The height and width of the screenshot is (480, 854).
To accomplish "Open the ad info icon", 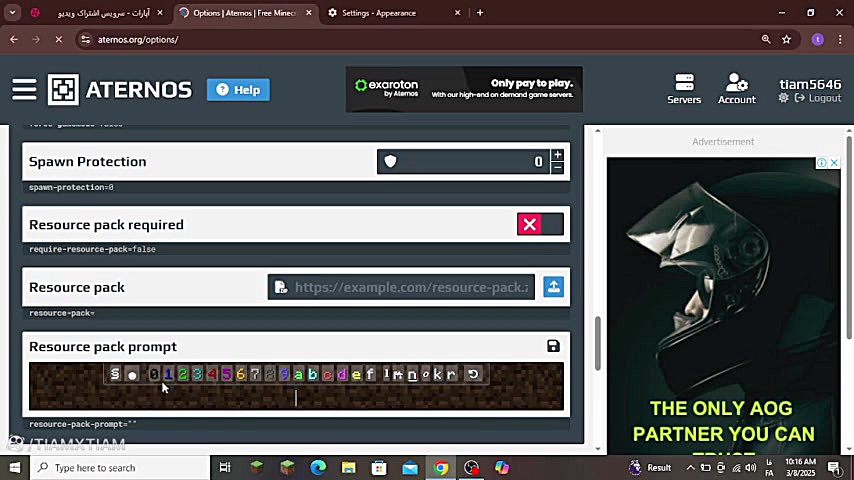I will (x=822, y=162).
